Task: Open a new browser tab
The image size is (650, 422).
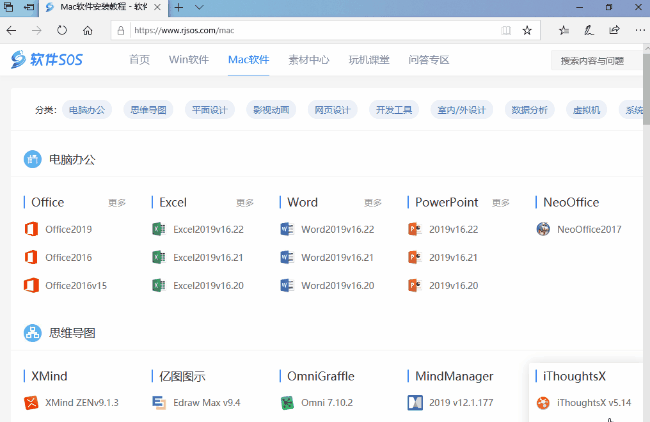Action: pyautogui.click(x=179, y=7)
